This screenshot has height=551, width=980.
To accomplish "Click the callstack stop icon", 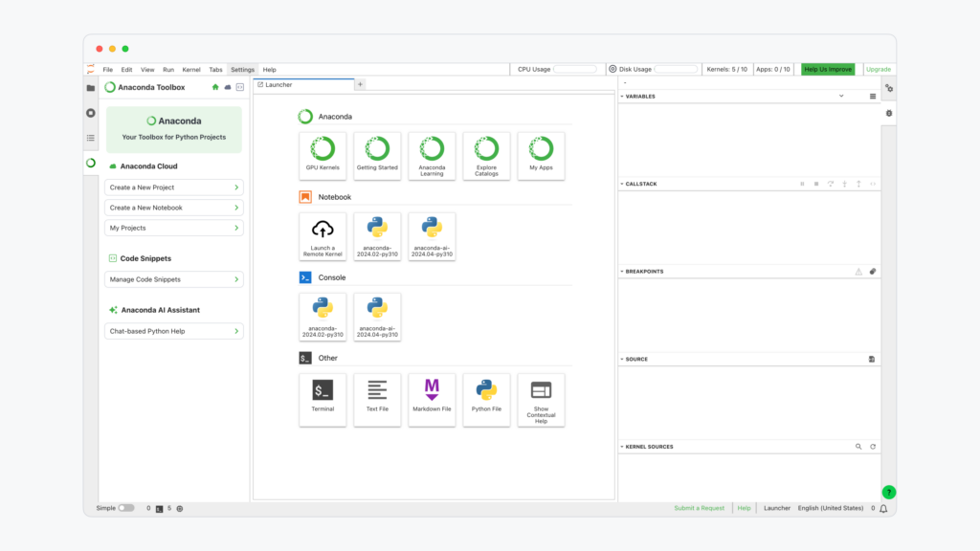I will point(816,185).
